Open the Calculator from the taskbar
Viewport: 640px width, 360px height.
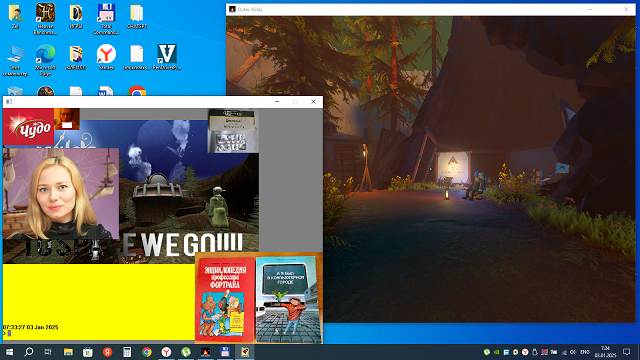pos(127,352)
